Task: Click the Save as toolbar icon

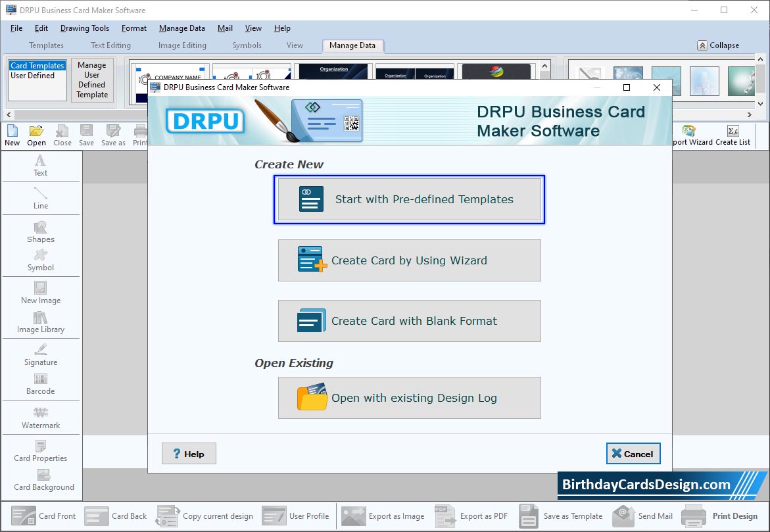Action: point(113,135)
